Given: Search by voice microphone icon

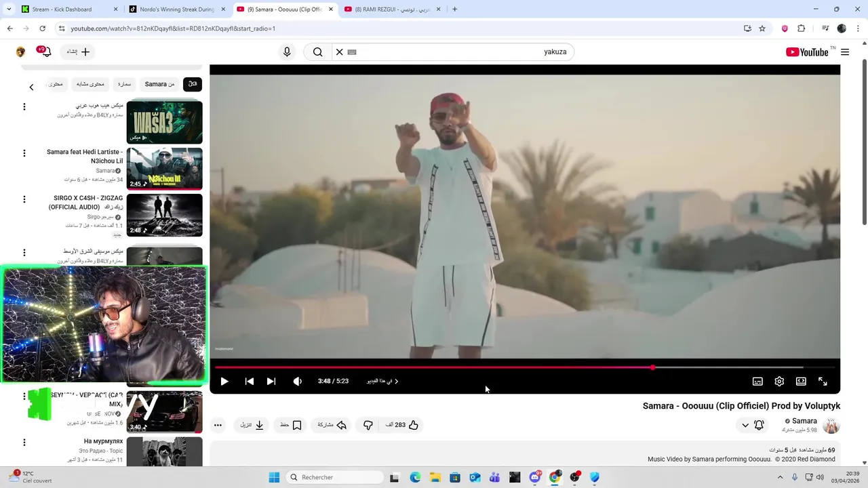Looking at the screenshot, I should tap(287, 52).
